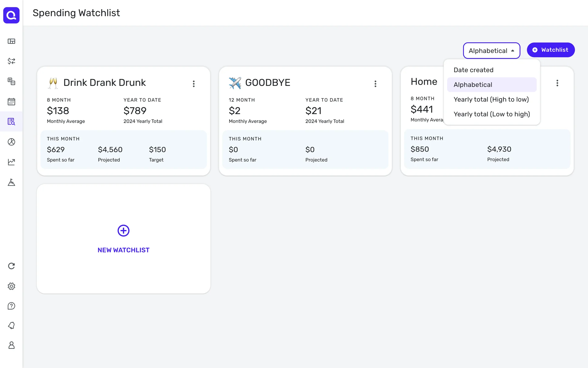Open the notifications bell icon
The image size is (588, 368).
click(11, 325)
